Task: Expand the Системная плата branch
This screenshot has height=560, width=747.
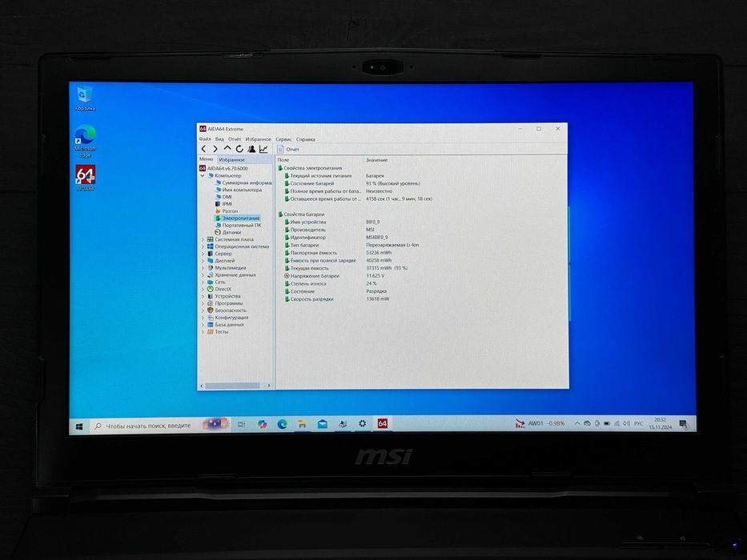Action: click(203, 239)
